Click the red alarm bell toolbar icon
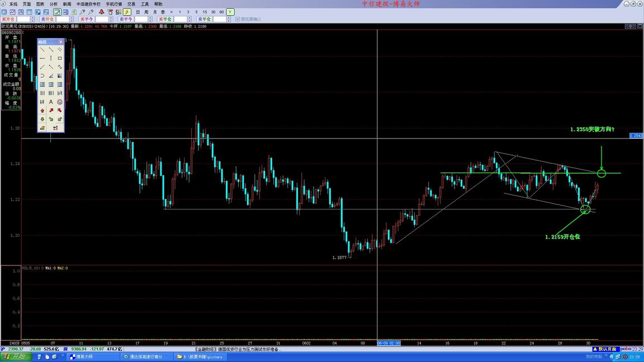This screenshot has width=644, height=362. (x=101, y=12)
